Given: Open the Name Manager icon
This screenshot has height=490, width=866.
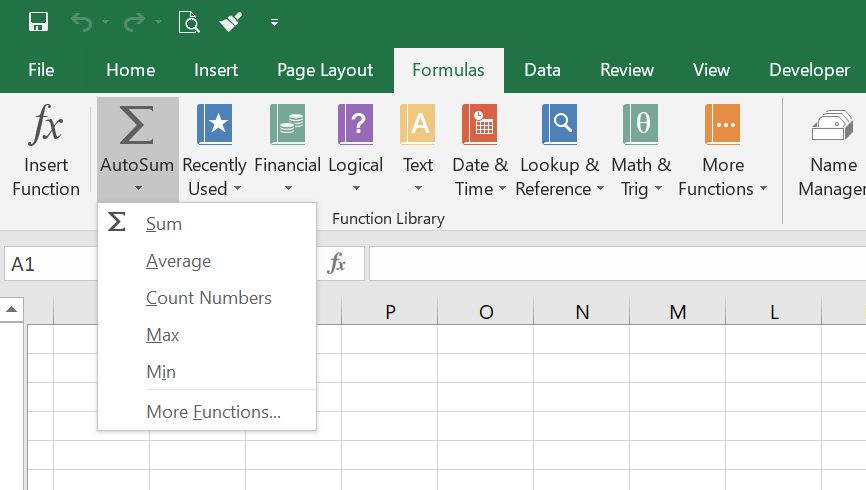Looking at the screenshot, I should 833,126.
